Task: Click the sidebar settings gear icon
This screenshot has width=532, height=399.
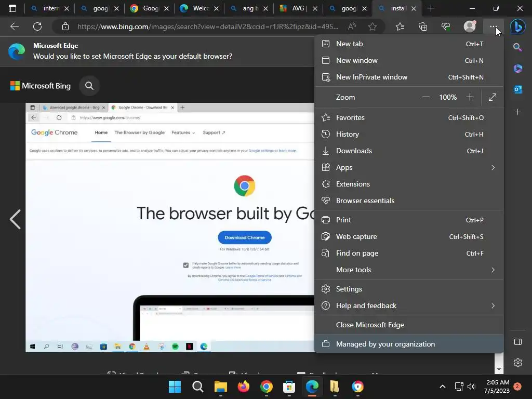Action: (x=518, y=363)
